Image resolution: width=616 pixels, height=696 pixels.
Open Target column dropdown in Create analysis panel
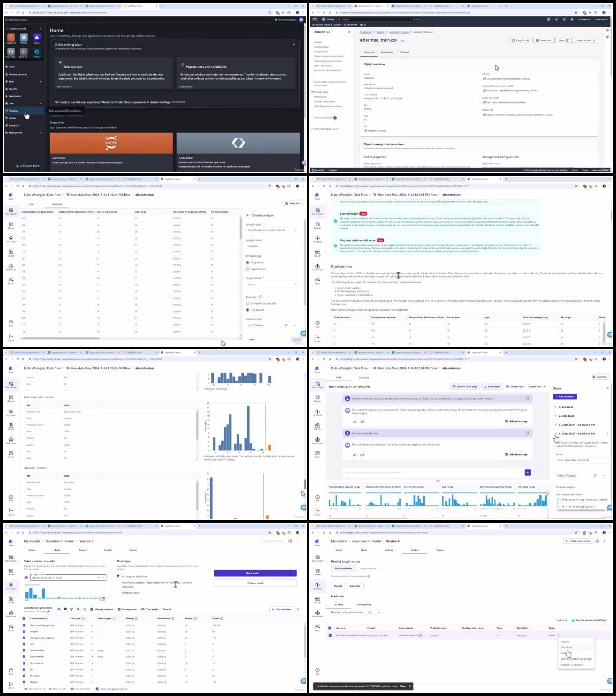pos(273,284)
